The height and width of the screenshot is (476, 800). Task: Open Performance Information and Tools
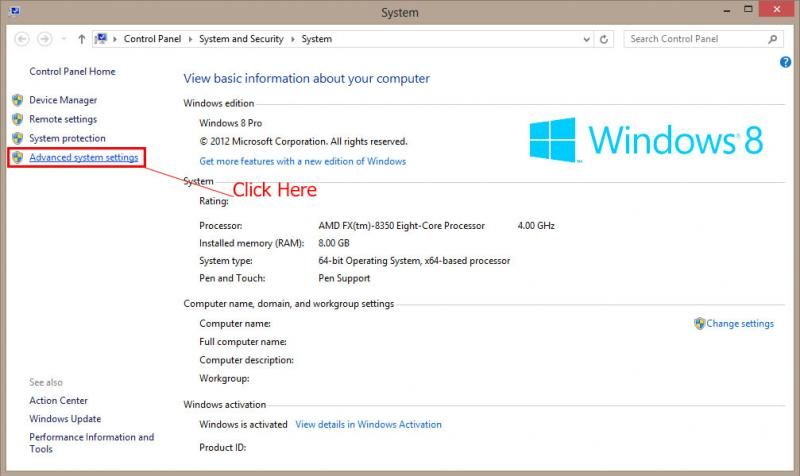pos(91,443)
